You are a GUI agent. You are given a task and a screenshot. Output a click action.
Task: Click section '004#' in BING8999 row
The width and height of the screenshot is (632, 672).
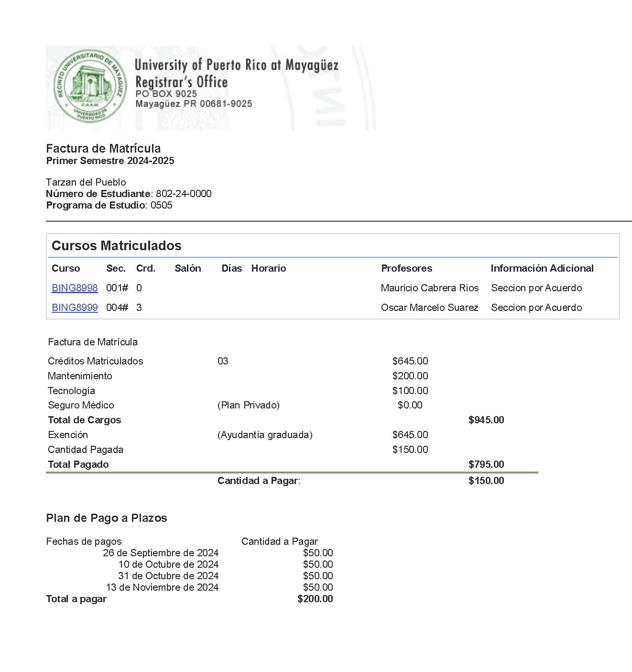tap(117, 308)
